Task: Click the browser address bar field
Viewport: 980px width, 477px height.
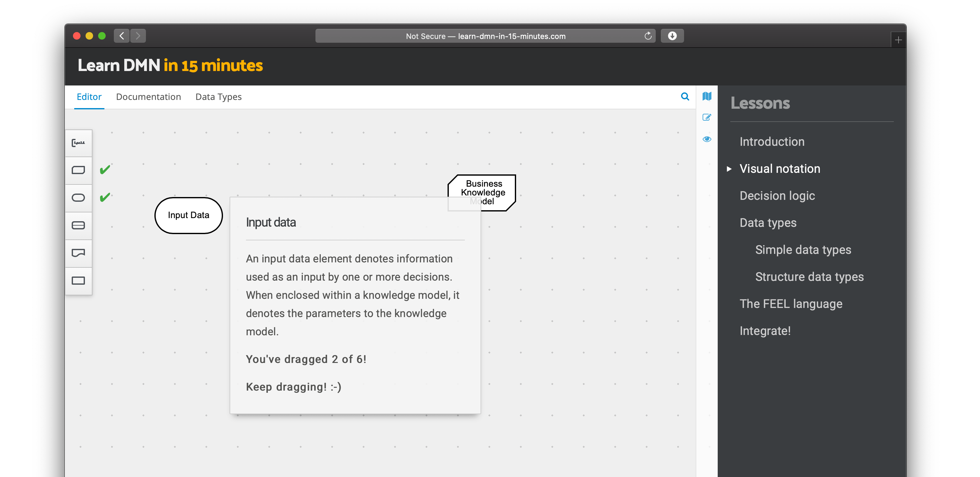Action: click(485, 36)
